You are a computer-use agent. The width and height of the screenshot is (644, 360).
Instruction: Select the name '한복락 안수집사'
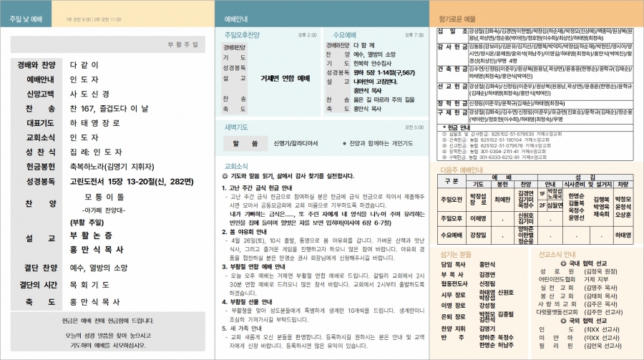(373, 64)
